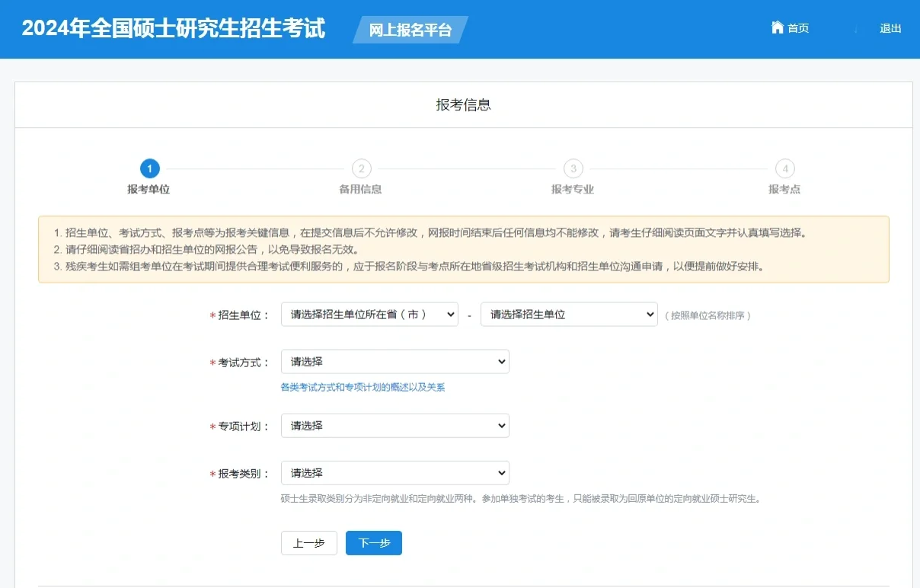Click the home icon in the header

776,27
